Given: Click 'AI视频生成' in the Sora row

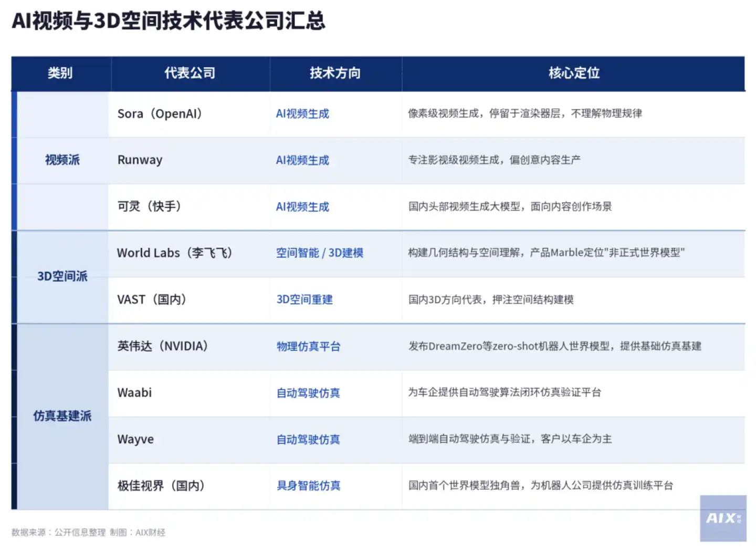Looking at the screenshot, I should point(302,114).
